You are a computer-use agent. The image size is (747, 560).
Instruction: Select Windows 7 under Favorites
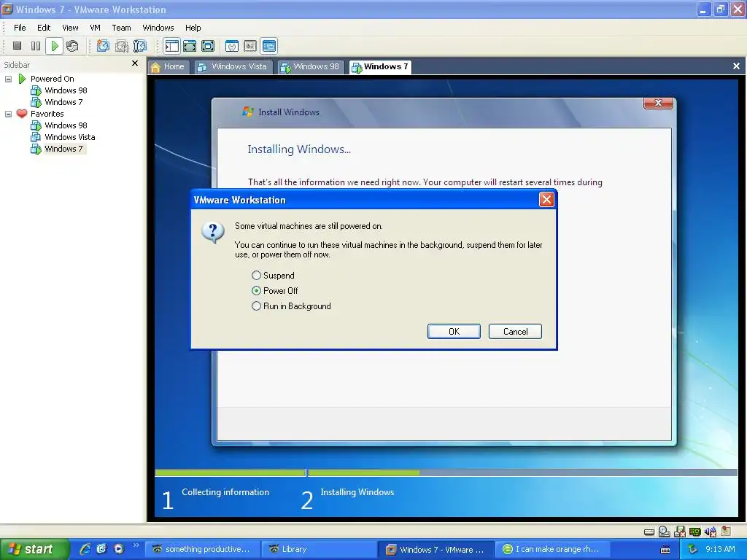click(57, 149)
